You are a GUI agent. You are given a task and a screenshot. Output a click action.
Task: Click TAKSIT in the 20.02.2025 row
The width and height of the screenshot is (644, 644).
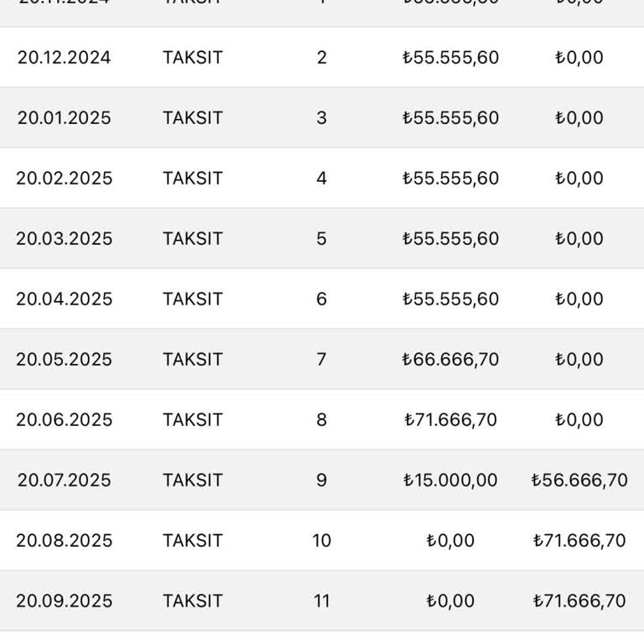193,179
